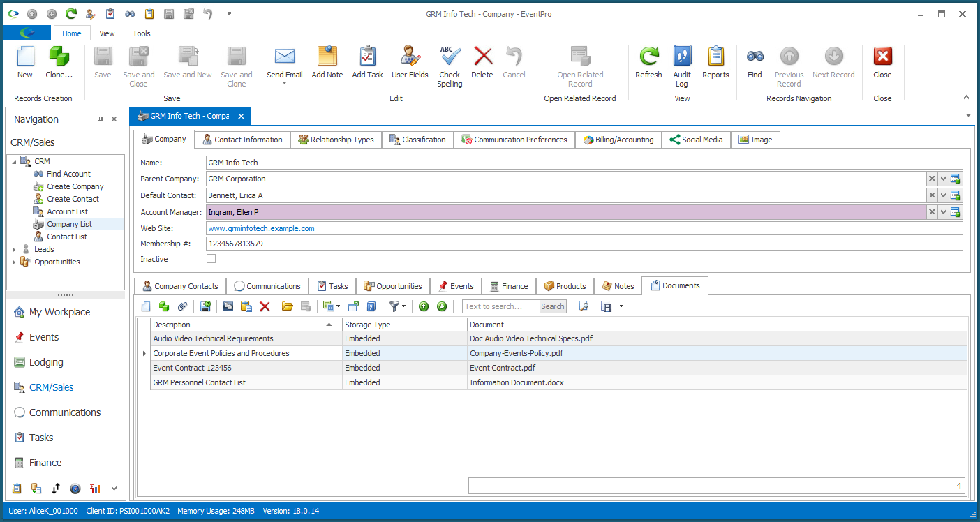Clear the Parent Company field with X

pyautogui.click(x=932, y=179)
